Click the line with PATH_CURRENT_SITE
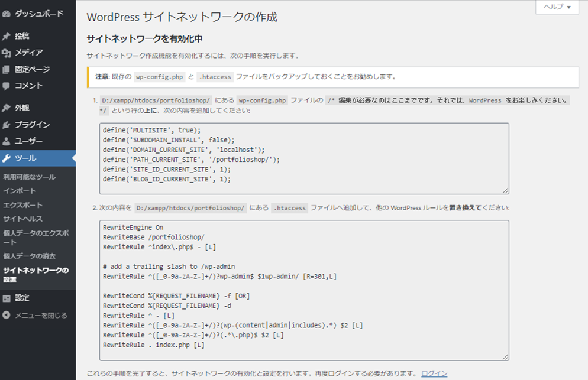 (x=191, y=160)
